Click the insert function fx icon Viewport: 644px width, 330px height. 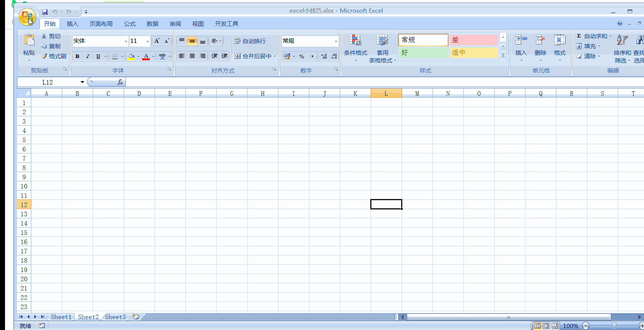(120, 82)
